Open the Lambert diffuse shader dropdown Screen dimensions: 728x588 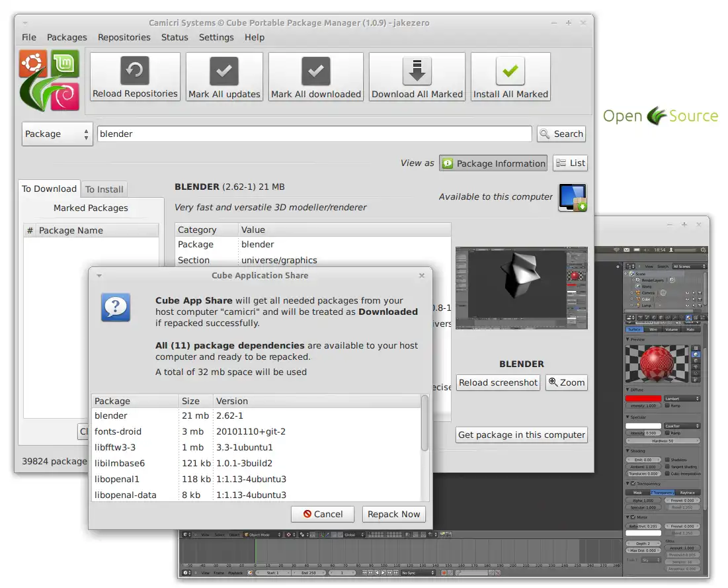pos(682,398)
